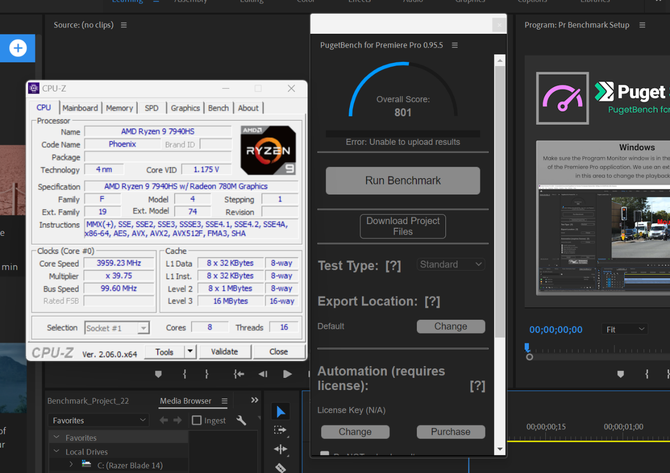Click the Run Benchmark button
Image resolution: width=670 pixels, height=473 pixels.
pyautogui.click(x=403, y=181)
